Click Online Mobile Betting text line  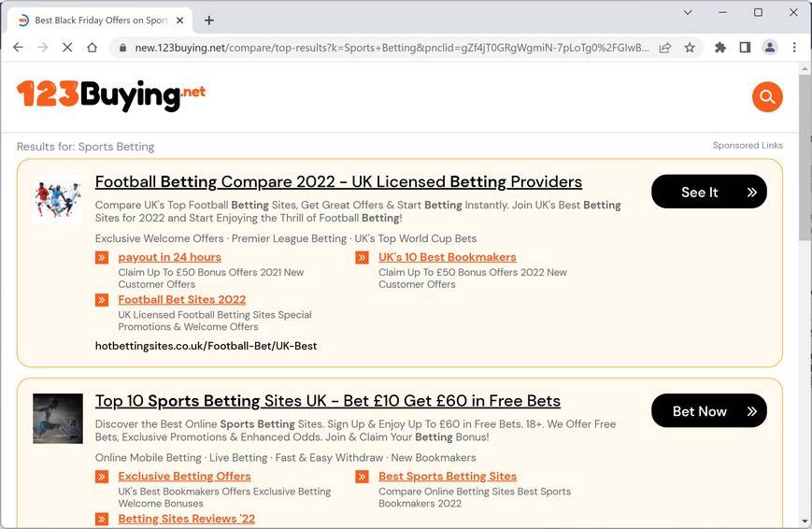[285, 458]
